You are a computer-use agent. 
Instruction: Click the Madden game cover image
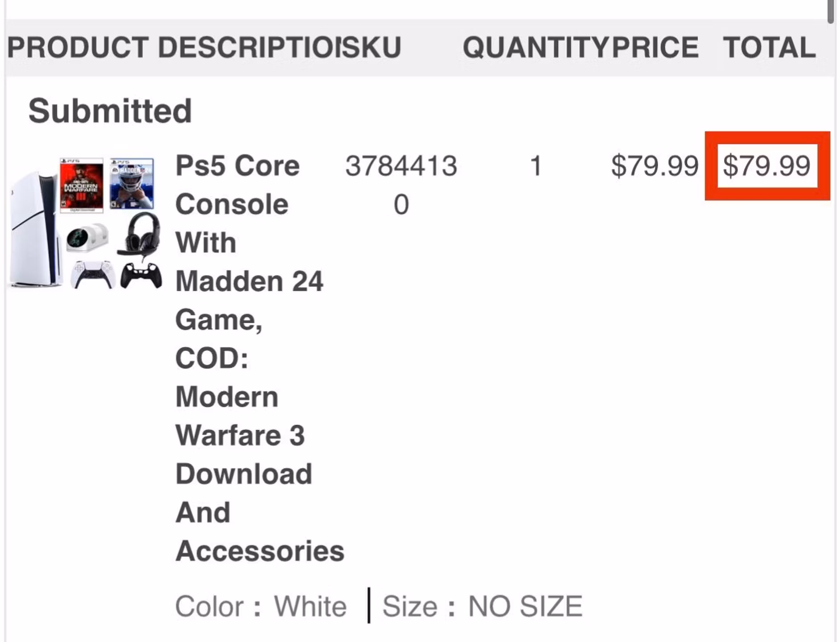(x=132, y=183)
